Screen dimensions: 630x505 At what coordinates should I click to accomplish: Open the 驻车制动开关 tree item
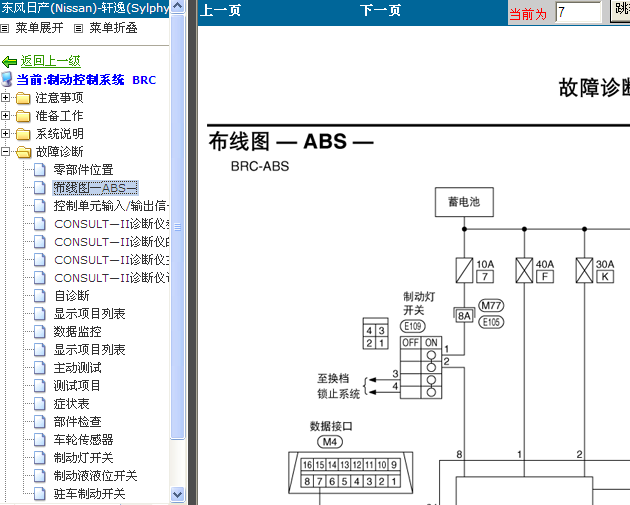point(89,494)
